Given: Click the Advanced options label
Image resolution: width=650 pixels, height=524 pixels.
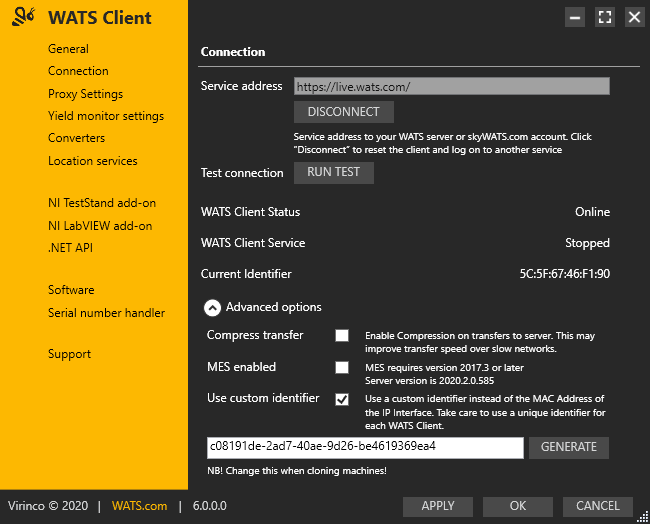Looking at the screenshot, I should point(274,307).
